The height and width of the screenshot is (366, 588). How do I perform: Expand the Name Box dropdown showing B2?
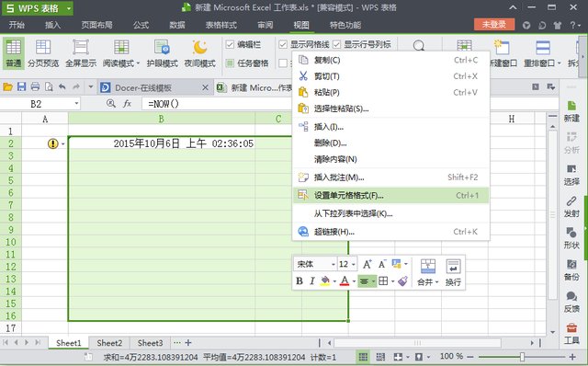(76, 104)
